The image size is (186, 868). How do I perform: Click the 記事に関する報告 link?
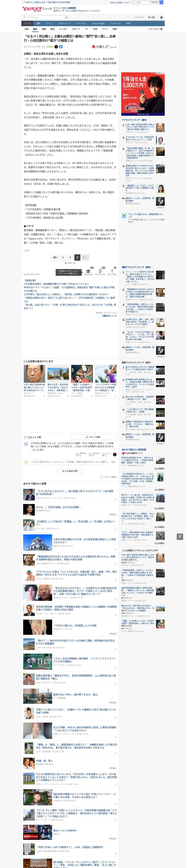point(31,274)
